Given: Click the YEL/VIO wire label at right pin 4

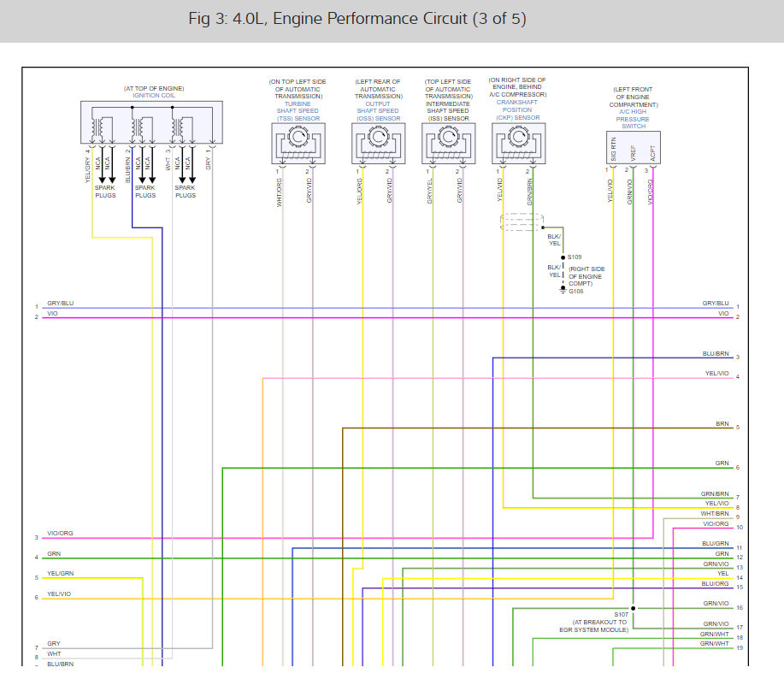Looking at the screenshot, I should (x=717, y=374).
